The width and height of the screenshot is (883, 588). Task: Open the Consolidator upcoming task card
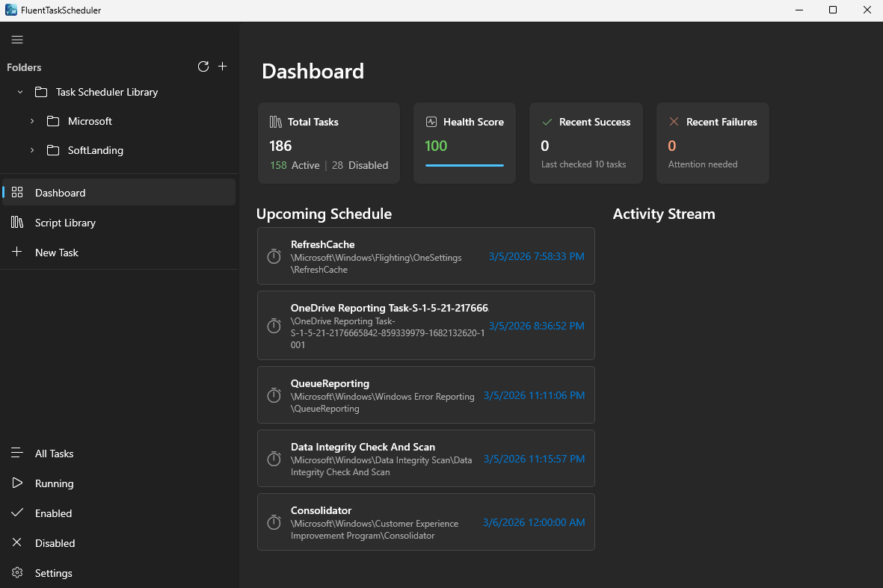pyautogui.click(x=426, y=522)
